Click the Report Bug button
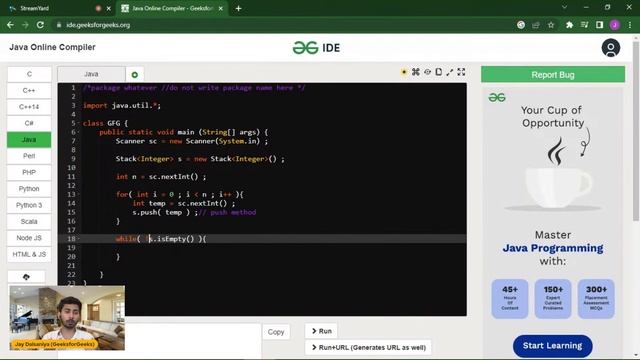 (553, 75)
